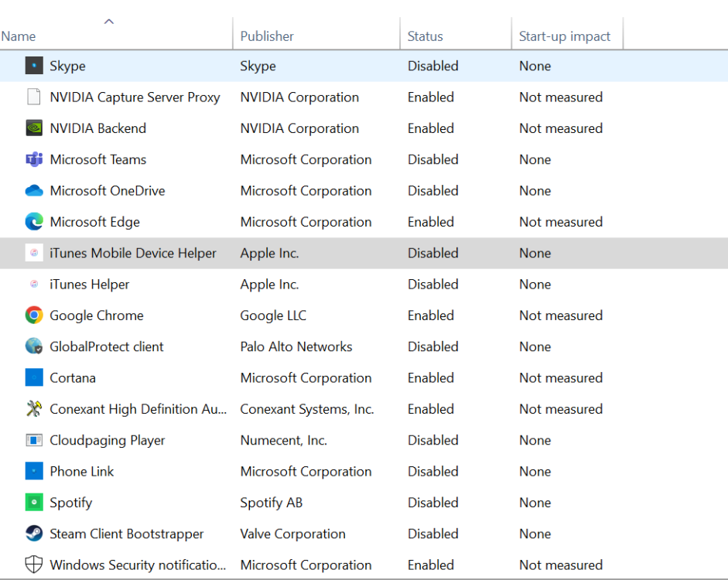Click Disabled status in the Skype row

[432, 66]
